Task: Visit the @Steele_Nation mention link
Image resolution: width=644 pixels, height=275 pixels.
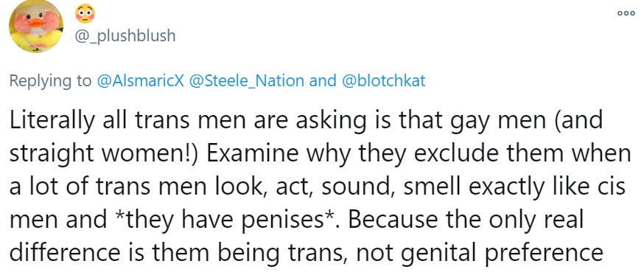Action: pos(246,80)
